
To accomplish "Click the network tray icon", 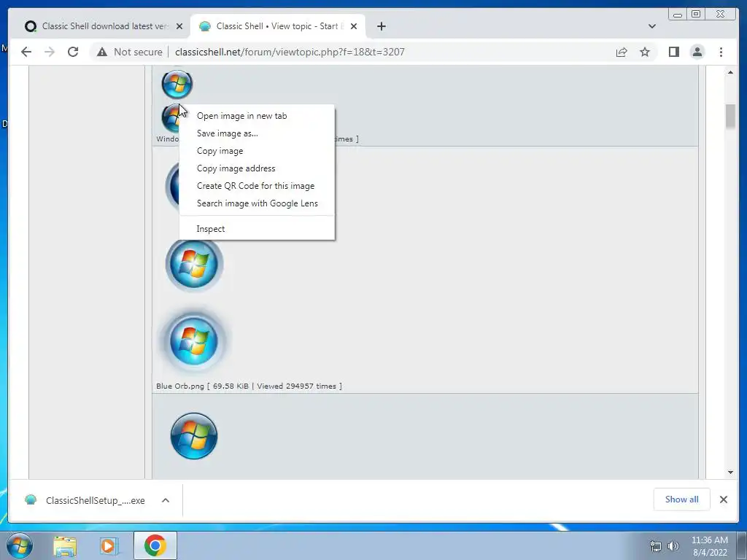I will point(656,546).
